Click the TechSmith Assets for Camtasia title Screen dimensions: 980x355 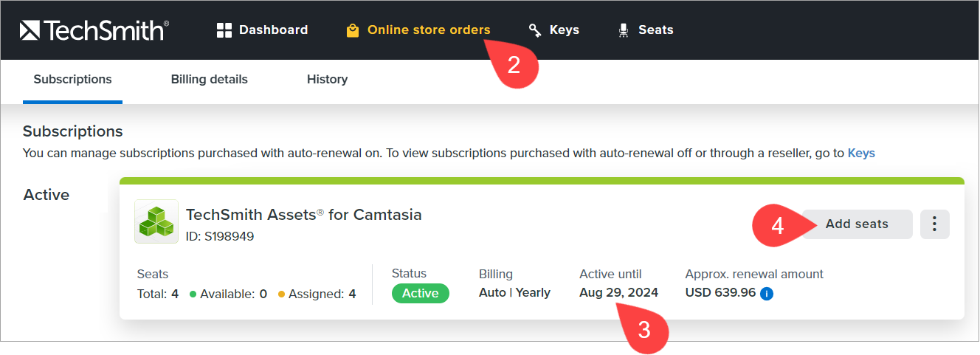pos(304,215)
